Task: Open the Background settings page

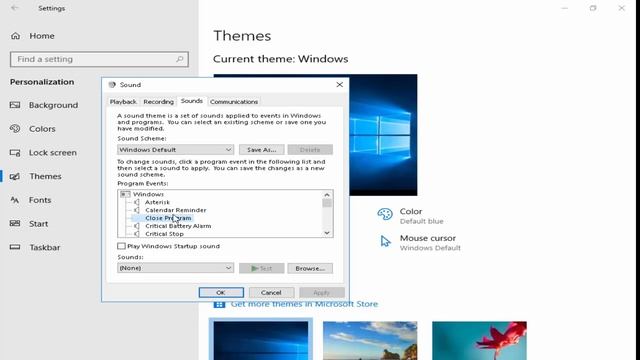Action: click(x=53, y=105)
